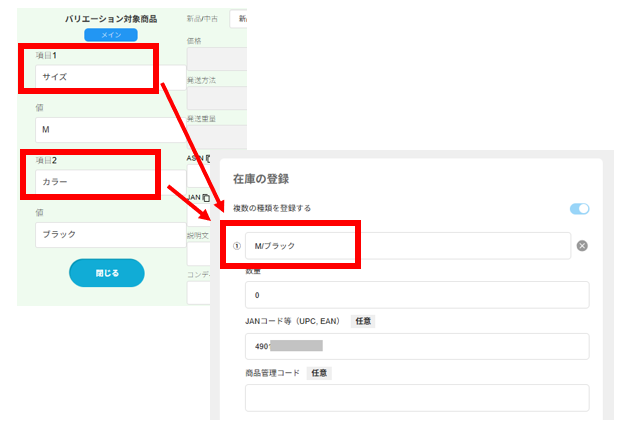The height and width of the screenshot is (433, 625).
Task: Click the 任意 badge beside JANコード等
Action: (362, 321)
